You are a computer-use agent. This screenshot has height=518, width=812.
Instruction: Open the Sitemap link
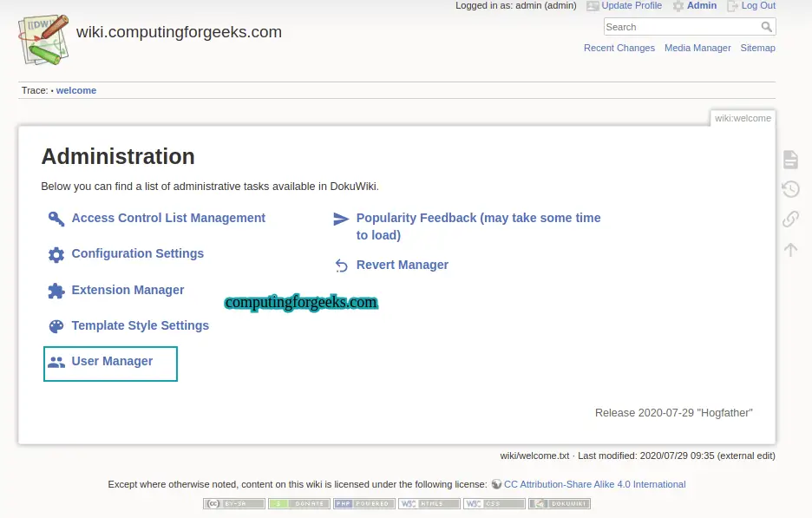point(757,48)
